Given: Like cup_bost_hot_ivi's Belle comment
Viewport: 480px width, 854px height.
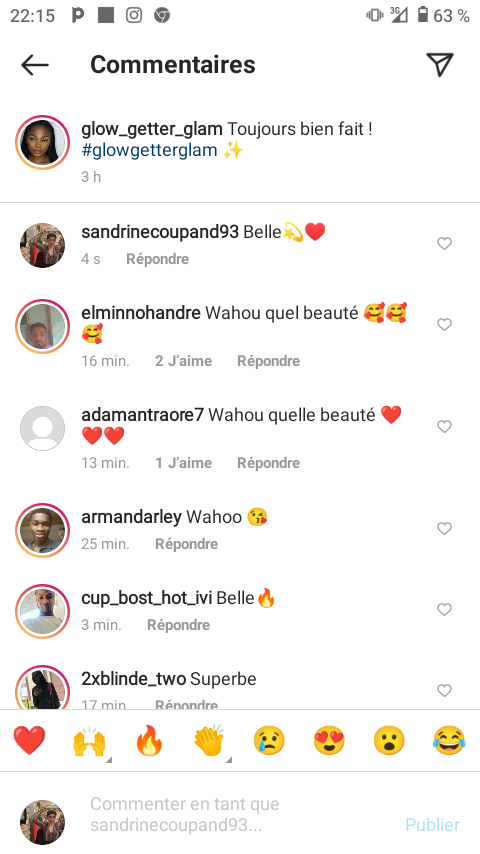Looking at the screenshot, I should (445, 609).
